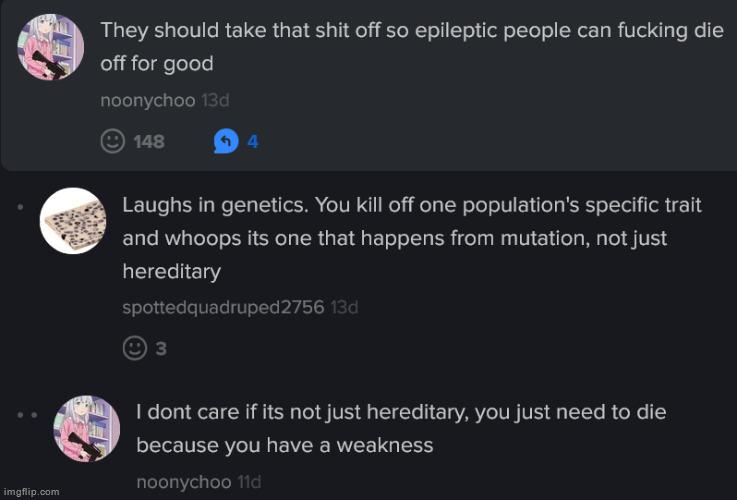Add reaction to spottedquadruped2756's comment via smiley
The width and height of the screenshot is (737, 500).
pos(134,347)
